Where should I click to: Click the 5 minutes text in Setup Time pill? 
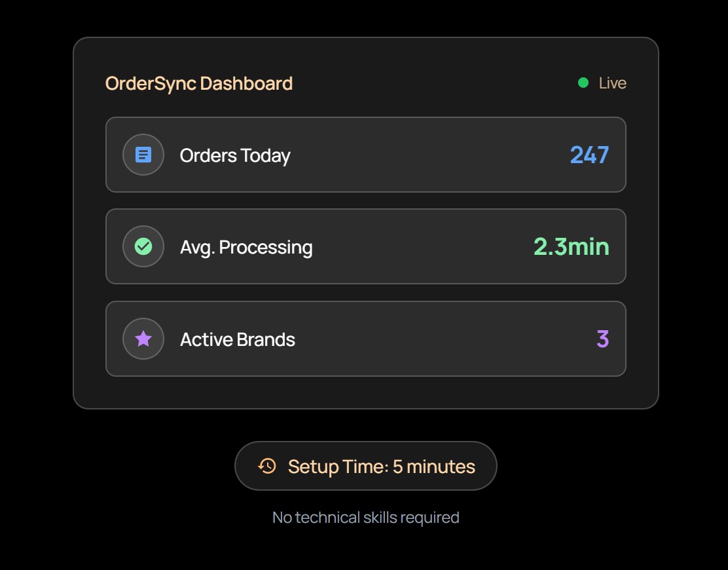(x=433, y=466)
